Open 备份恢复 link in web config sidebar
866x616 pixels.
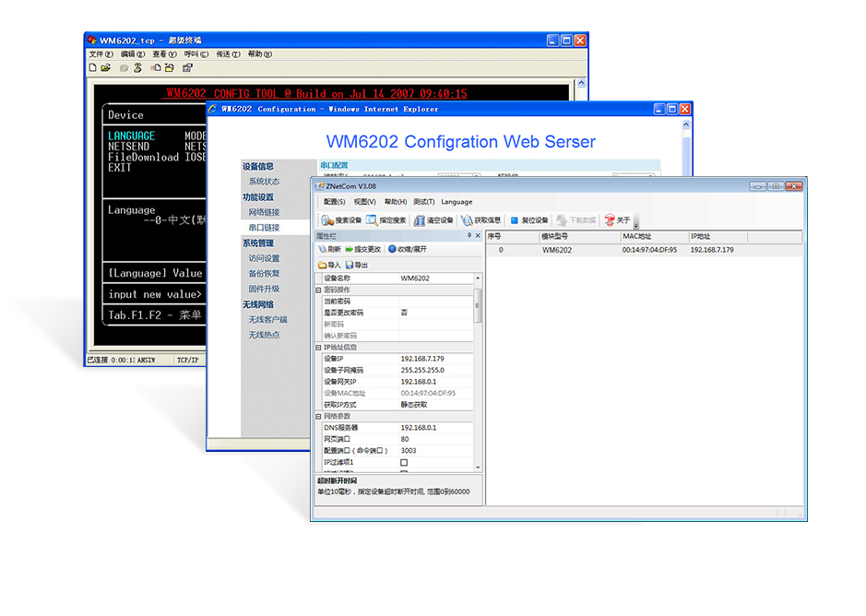point(264,274)
